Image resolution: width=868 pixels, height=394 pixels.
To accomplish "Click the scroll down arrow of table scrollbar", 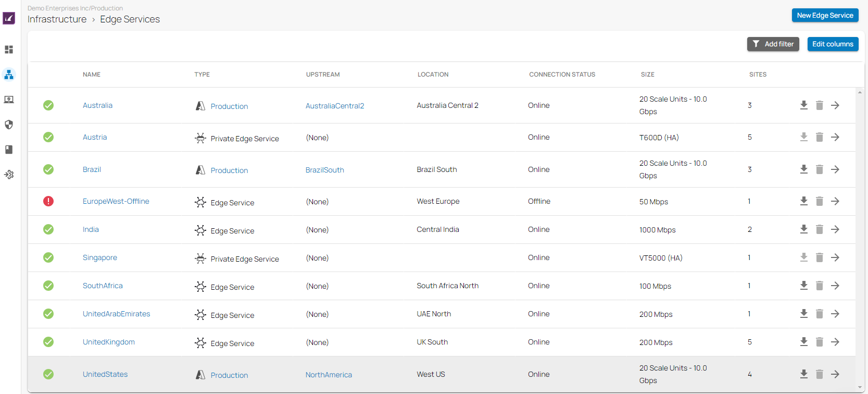I will point(860,388).
